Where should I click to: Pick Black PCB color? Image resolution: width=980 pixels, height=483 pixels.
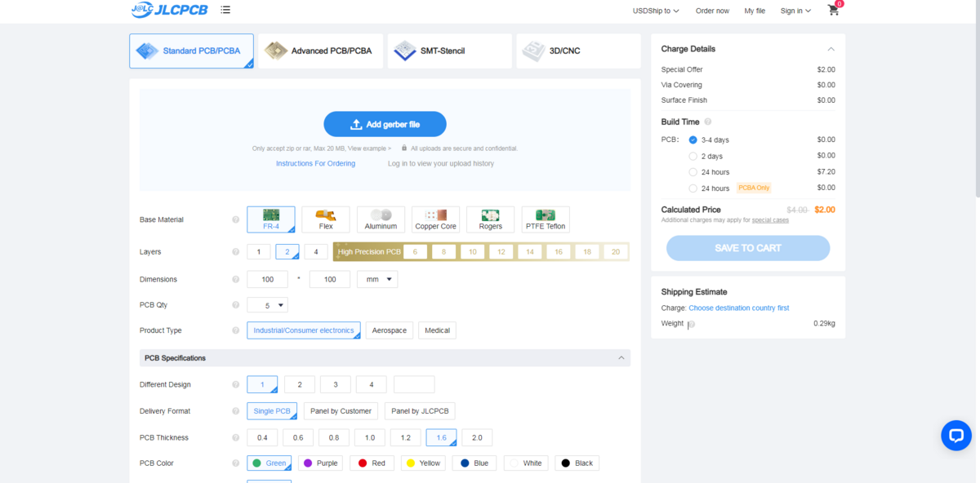(x=577, y=463)
